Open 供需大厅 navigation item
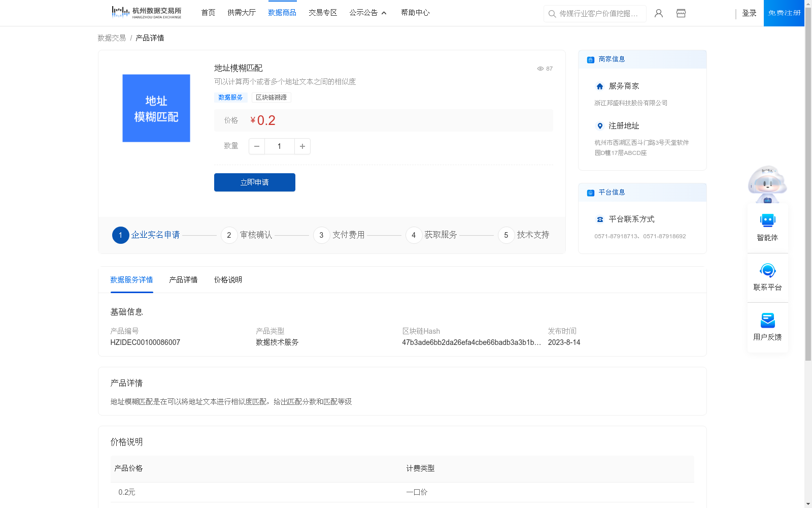The image size is (812, 508). (242, 13)
